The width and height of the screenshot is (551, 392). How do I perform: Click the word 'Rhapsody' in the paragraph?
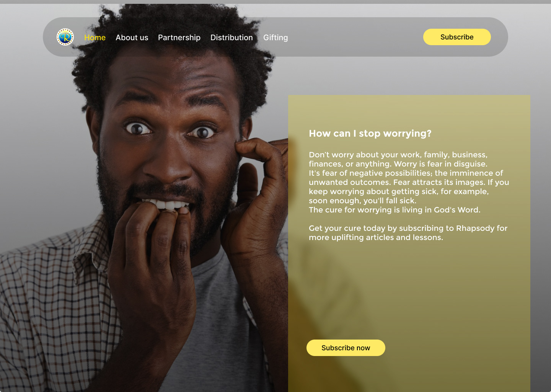[x=475, y=229]
